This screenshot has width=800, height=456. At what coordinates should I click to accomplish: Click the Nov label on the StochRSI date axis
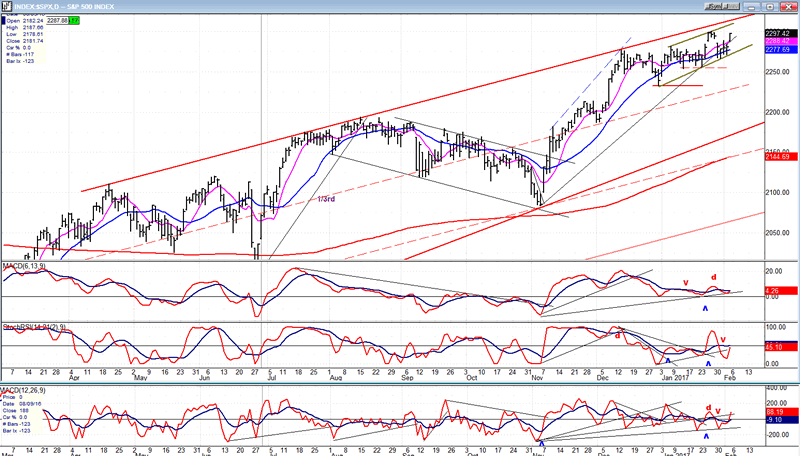[537, 378]
